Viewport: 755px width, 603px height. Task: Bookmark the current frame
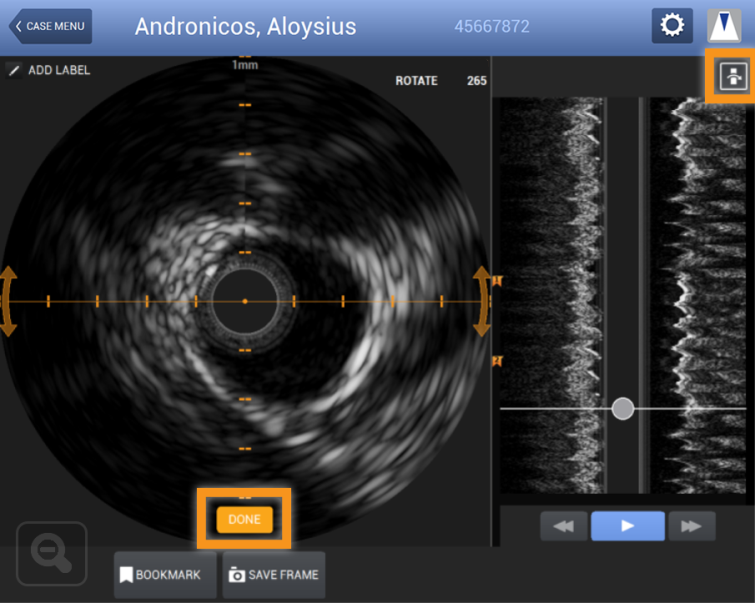(165, 575)
